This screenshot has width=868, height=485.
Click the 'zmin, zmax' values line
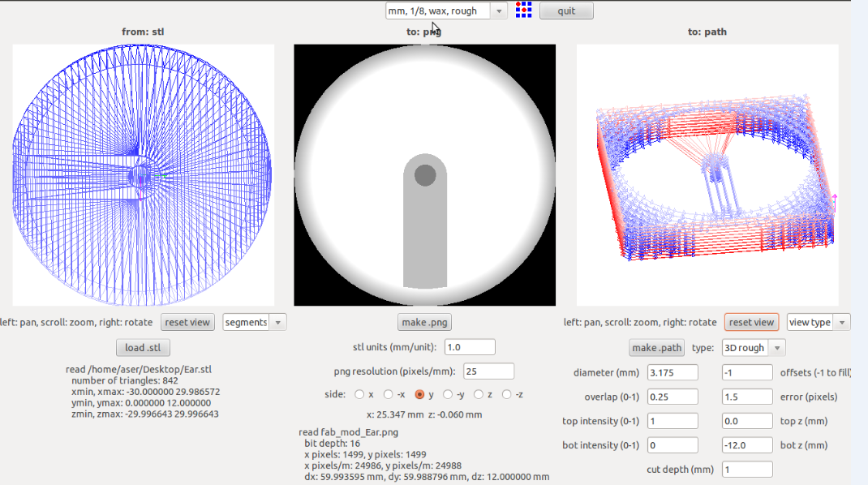[145, 414]
